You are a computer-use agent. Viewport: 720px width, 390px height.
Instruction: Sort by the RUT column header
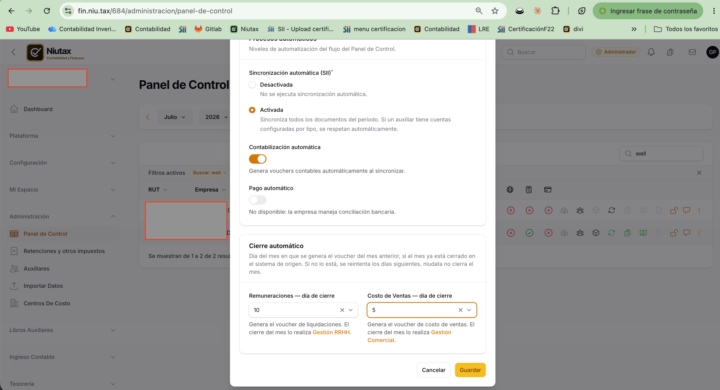pyautogui.click(x=158, y=190)
